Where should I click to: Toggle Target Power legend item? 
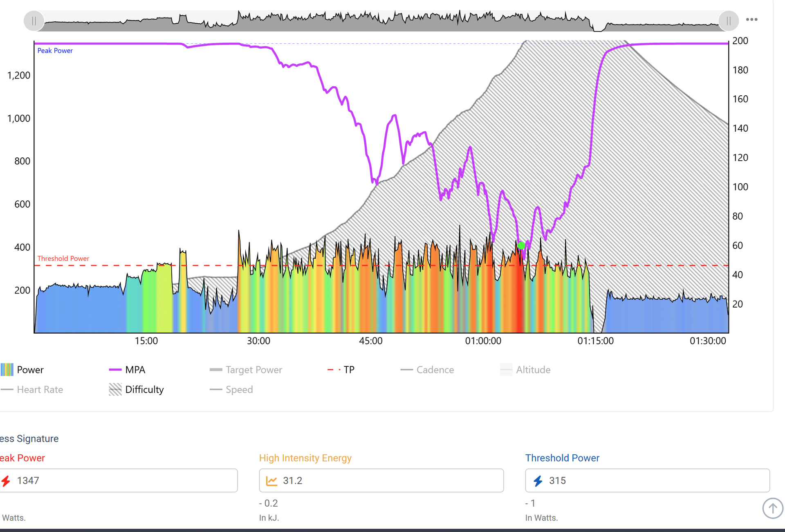[253, 370]
